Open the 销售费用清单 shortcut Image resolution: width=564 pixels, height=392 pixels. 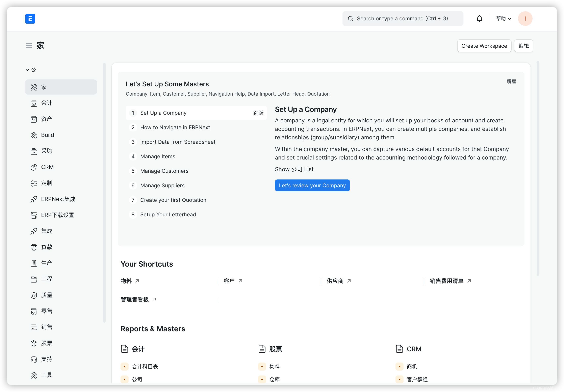[447, 281]
